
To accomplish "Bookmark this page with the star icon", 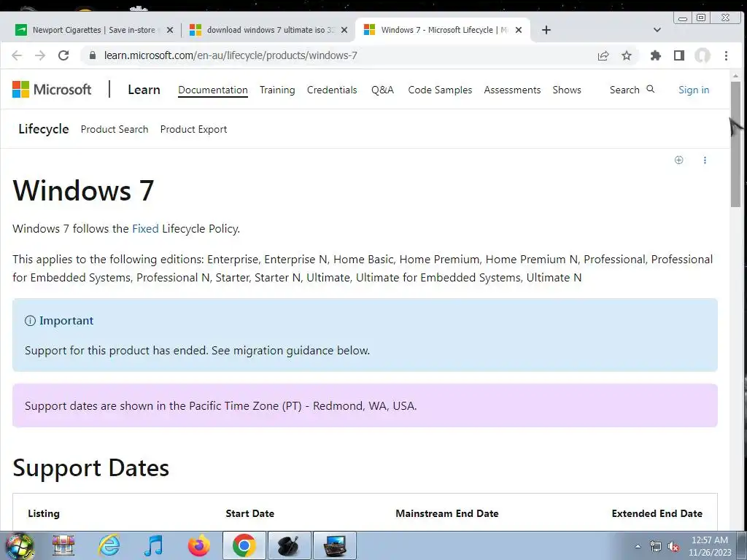I will (627, 55).
